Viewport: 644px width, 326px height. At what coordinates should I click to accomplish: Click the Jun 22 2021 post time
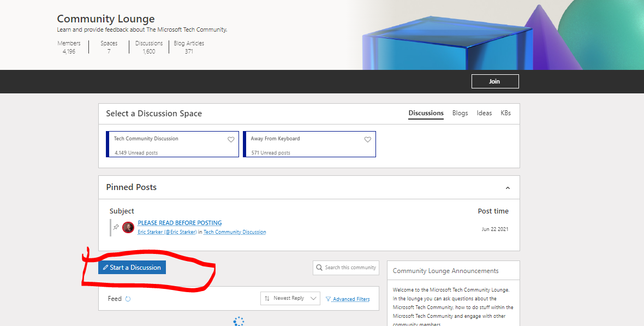tap(495, 229)
